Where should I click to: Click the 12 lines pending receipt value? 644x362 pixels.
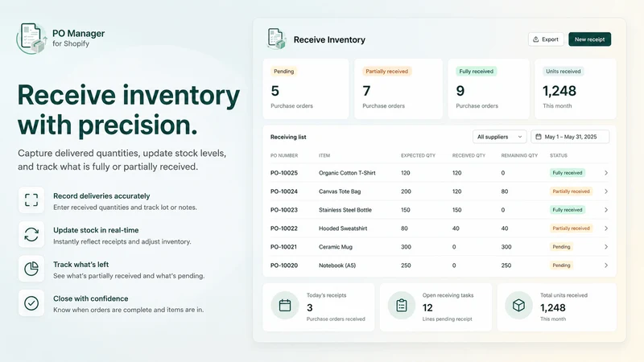[x=427, y=307]
